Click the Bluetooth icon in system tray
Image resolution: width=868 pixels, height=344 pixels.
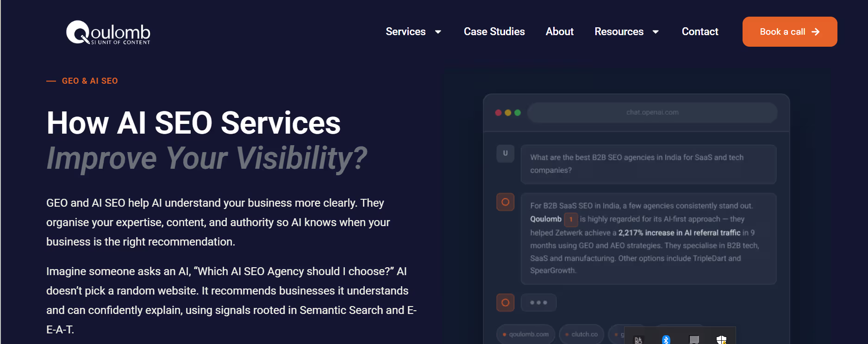click(x=666, y=340)
